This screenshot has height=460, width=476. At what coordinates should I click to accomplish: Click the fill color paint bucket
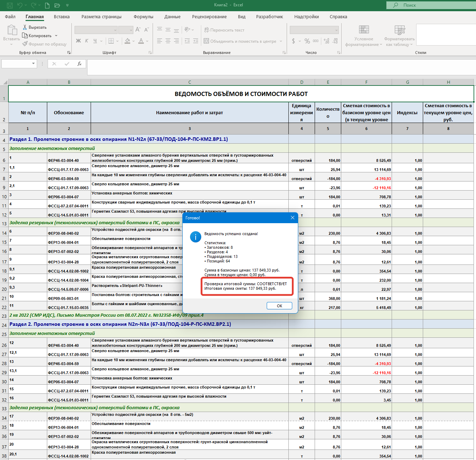point(127,41)
